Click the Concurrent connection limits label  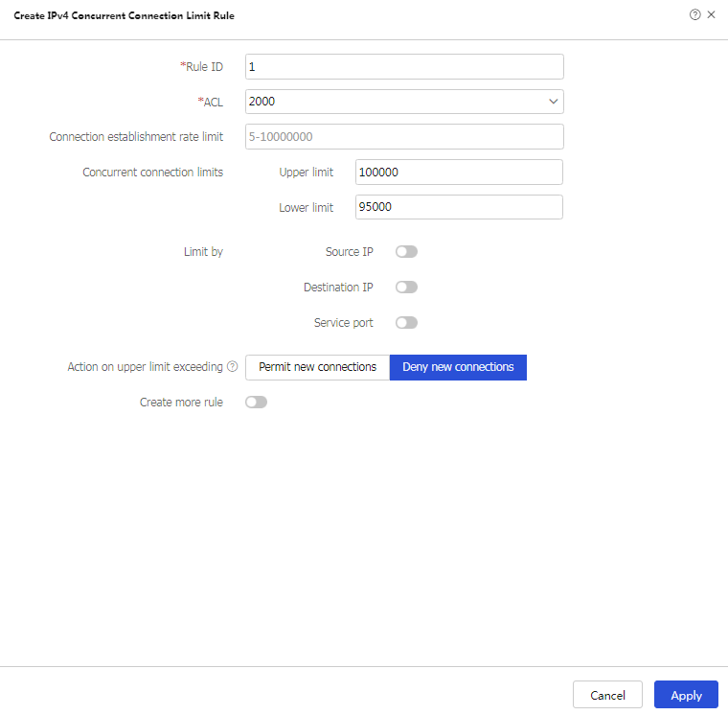152,173
